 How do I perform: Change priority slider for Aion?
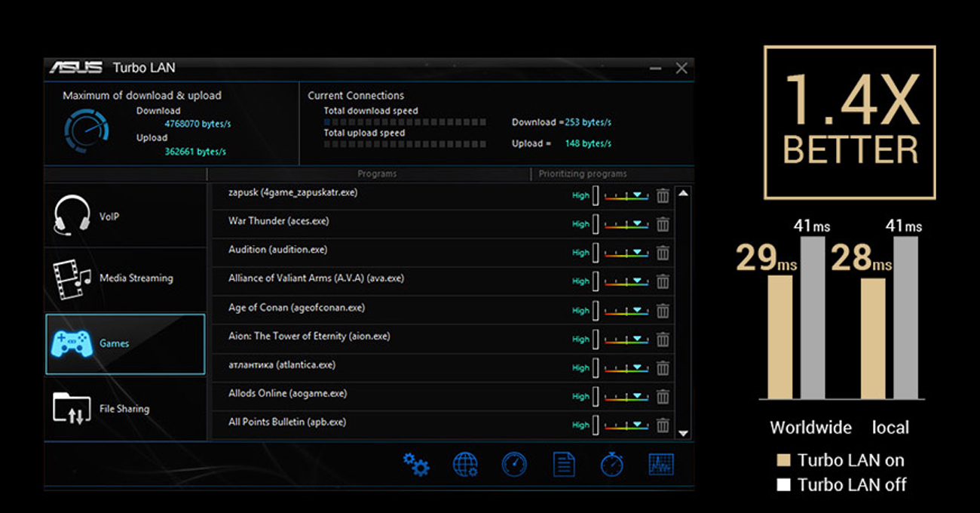626,339
